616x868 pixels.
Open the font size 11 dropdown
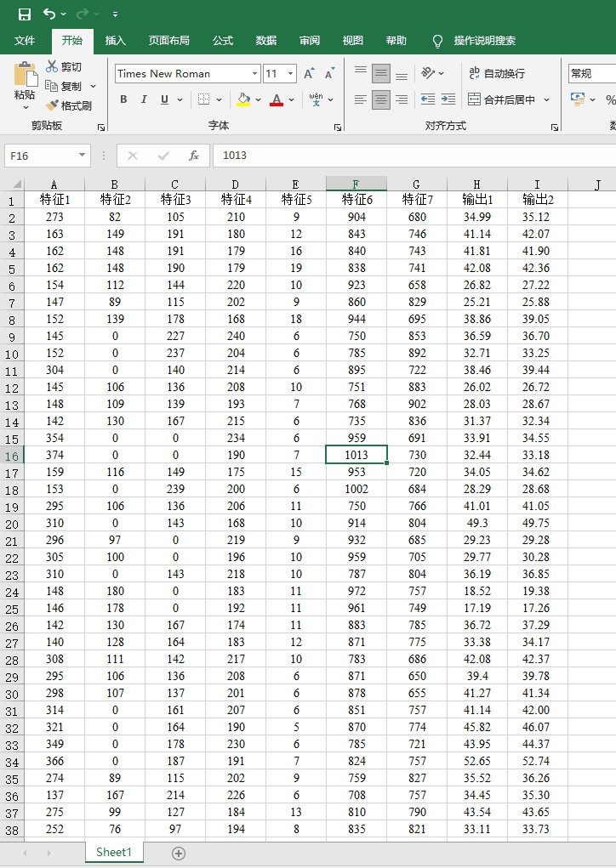pos(290,74)
